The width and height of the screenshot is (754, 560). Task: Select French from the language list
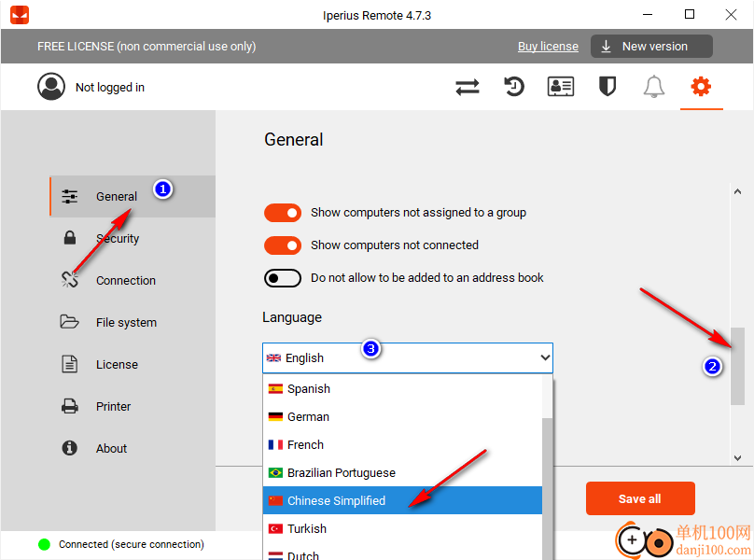[x=403, y=444]
